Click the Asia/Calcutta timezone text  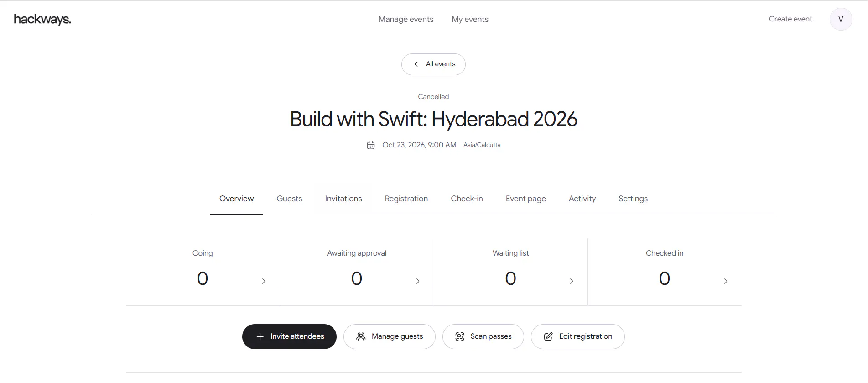(x=482, y=145)
